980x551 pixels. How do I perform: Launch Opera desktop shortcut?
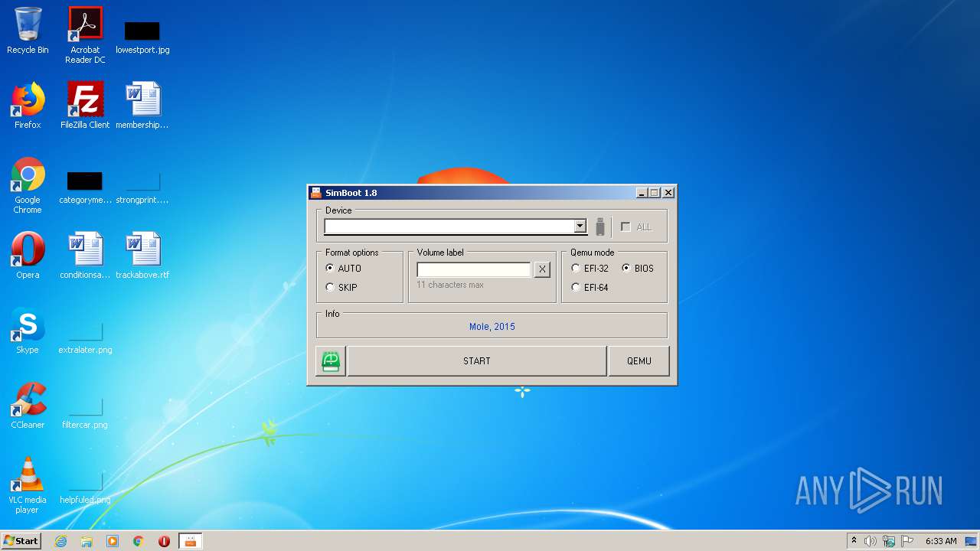[28, 256]
